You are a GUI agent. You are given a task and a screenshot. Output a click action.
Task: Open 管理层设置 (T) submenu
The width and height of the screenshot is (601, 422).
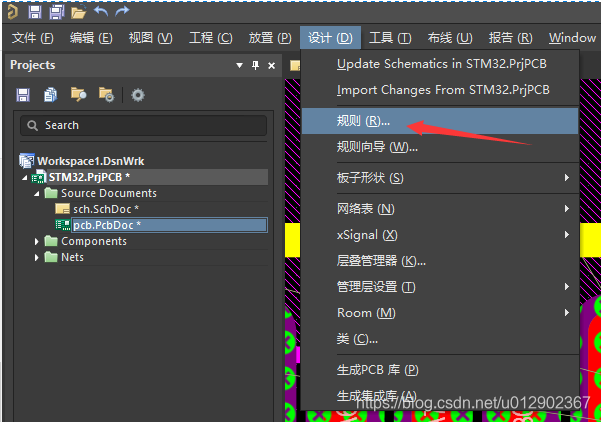click(440, 287)
